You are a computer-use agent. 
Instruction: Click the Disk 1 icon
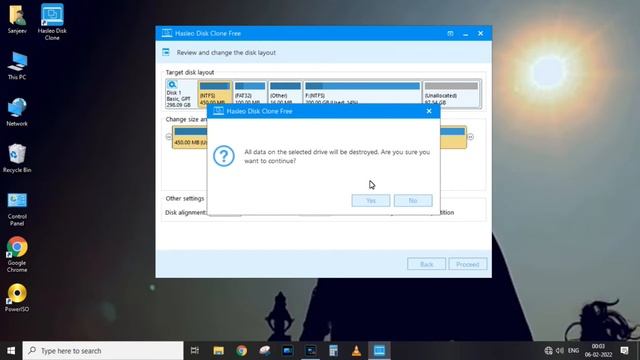click(172, 84)
